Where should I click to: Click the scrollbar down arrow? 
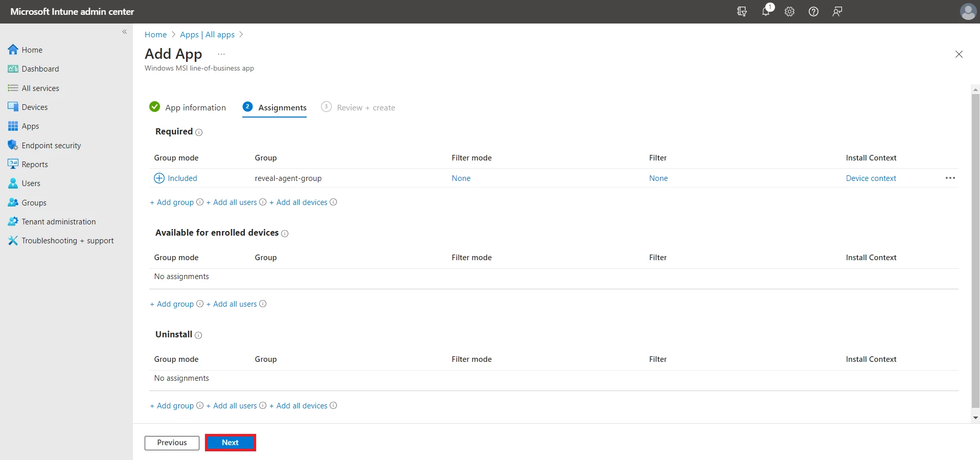(975, 418)
